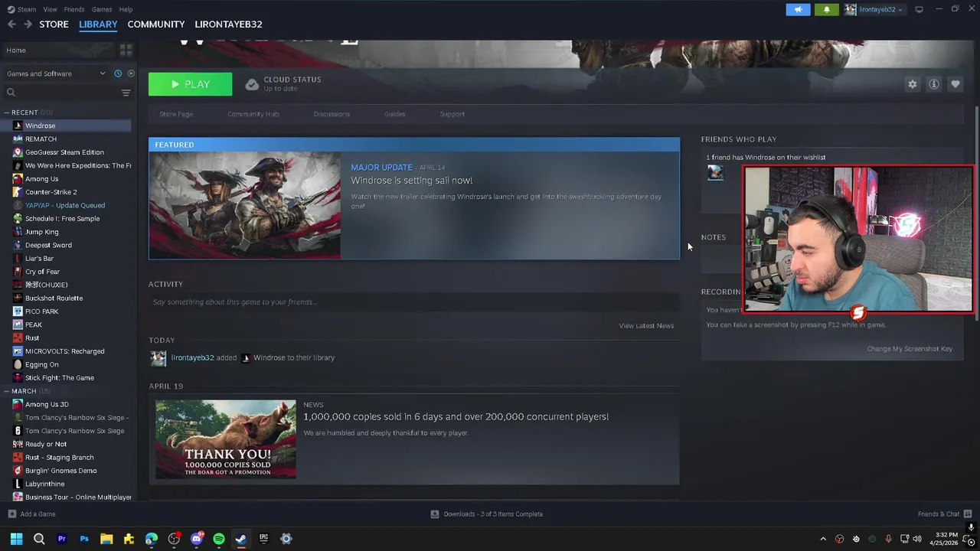Image resolution: width=980 pixels, height=551 pixels.
Task: Open the library grid view icon
Action: point(126,50)
